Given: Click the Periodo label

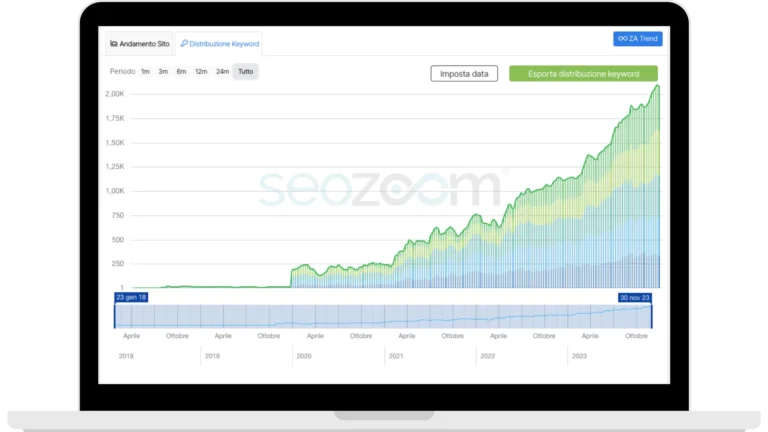Looking at the screenshot, I should [x=122, y=72].
